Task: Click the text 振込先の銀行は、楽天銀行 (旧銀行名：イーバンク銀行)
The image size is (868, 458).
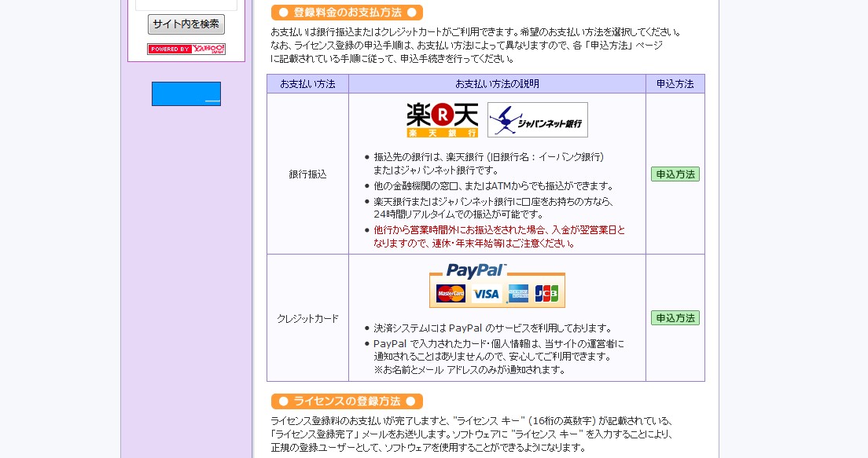Action: tap(488, 157)
